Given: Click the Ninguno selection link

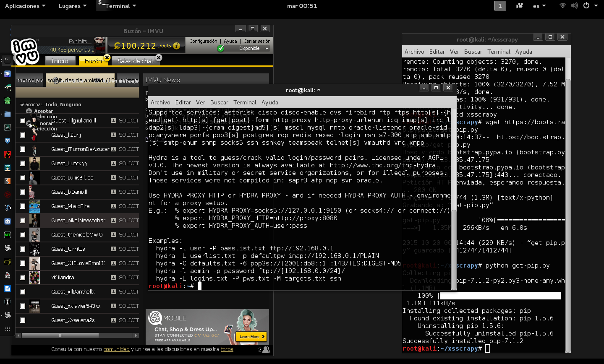Looking at the screenshot, I should (x=71, y=104).
